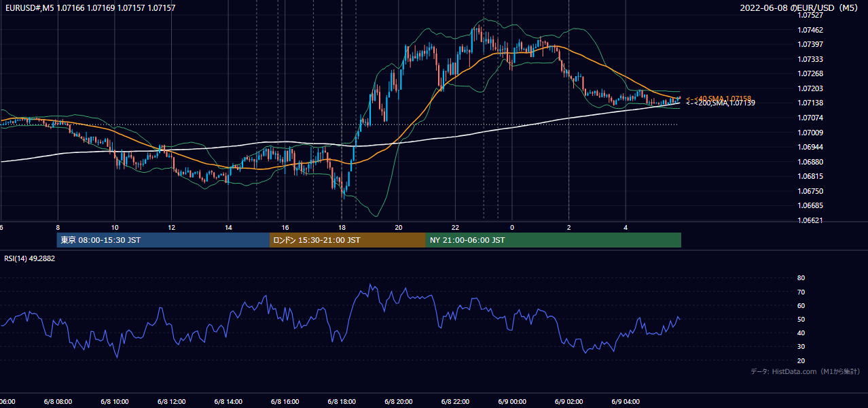Click the bottom date label 6/9 04:00
Viewport: 868px width, 408px height.
click(x=626, y=402)
